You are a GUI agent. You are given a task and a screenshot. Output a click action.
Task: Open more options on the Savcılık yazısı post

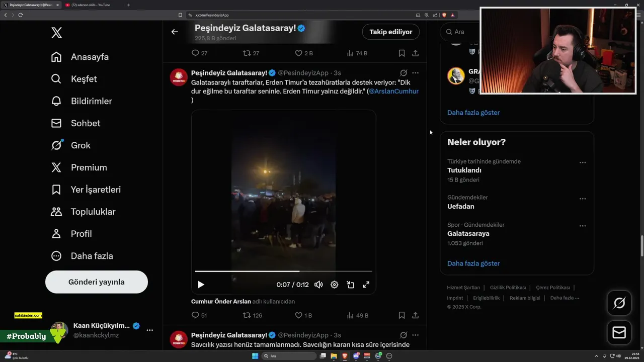click(x=416, y=335)
